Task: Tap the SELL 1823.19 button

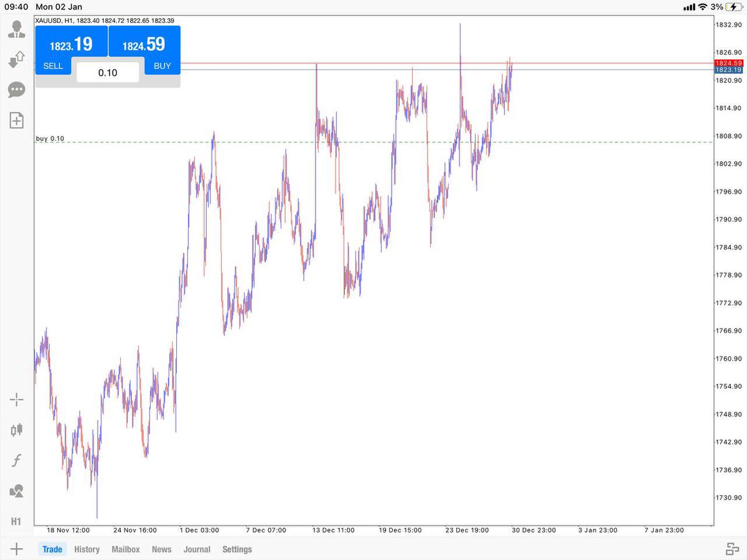Action: (x=72, y=50)
